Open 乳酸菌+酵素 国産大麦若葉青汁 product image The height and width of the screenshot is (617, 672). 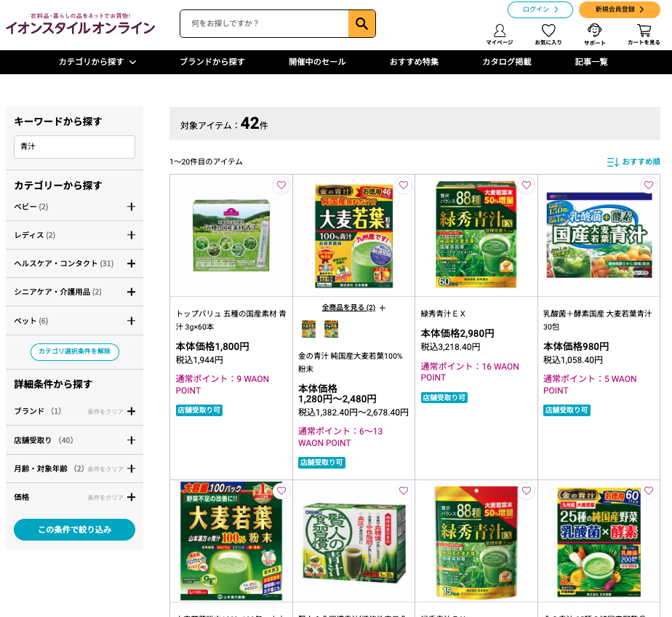point(599,236)
